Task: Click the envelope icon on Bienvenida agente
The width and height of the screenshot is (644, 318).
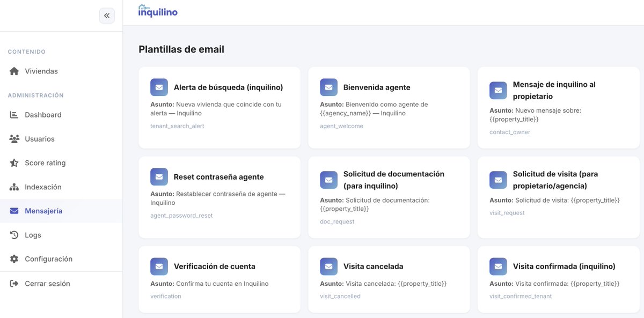Action: [x=328, y=86]
